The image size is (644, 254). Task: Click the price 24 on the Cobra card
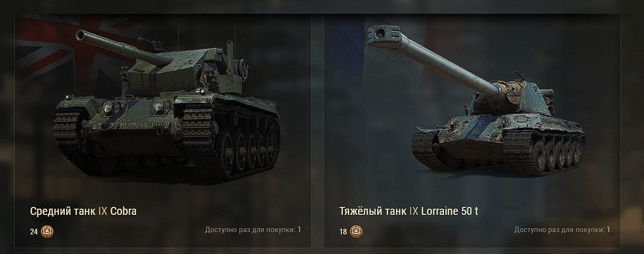click(34, 232)
